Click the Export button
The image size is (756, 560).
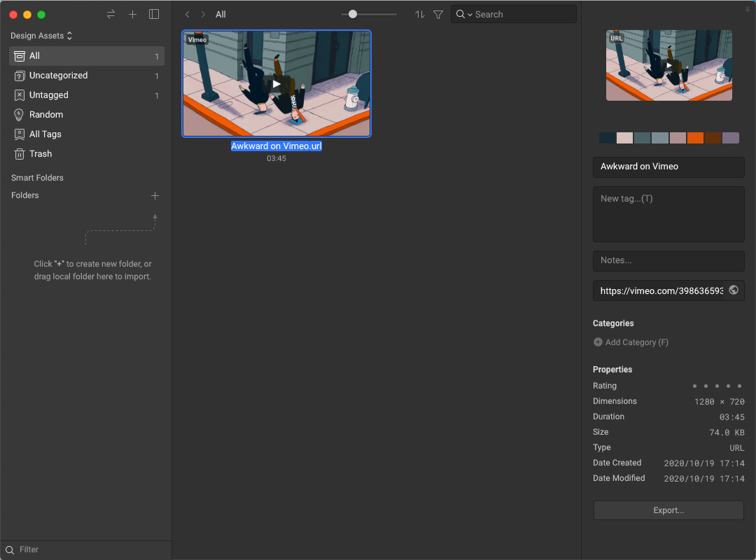point(668,510)
